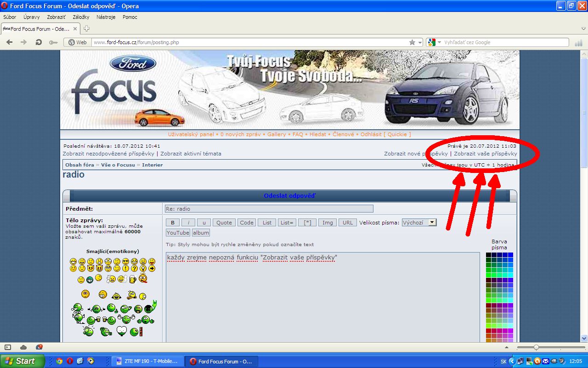Insert the question mark emoticon

pos(134,268)
